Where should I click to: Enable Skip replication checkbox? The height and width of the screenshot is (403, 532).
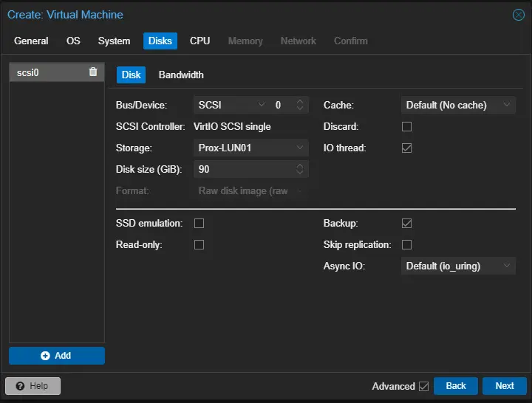(406, 245)
